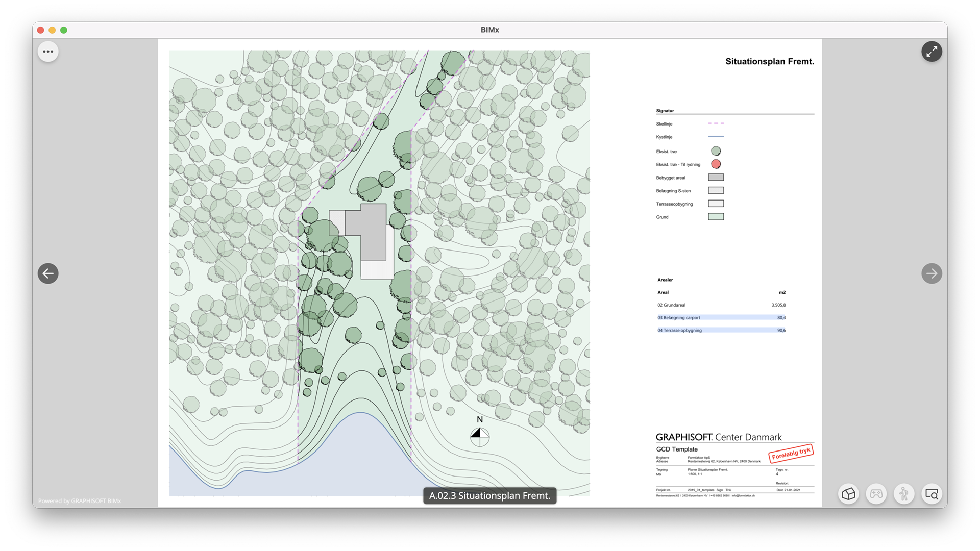
Task: Minimize the BIMx window with yellow button
Action: point(52,30)
